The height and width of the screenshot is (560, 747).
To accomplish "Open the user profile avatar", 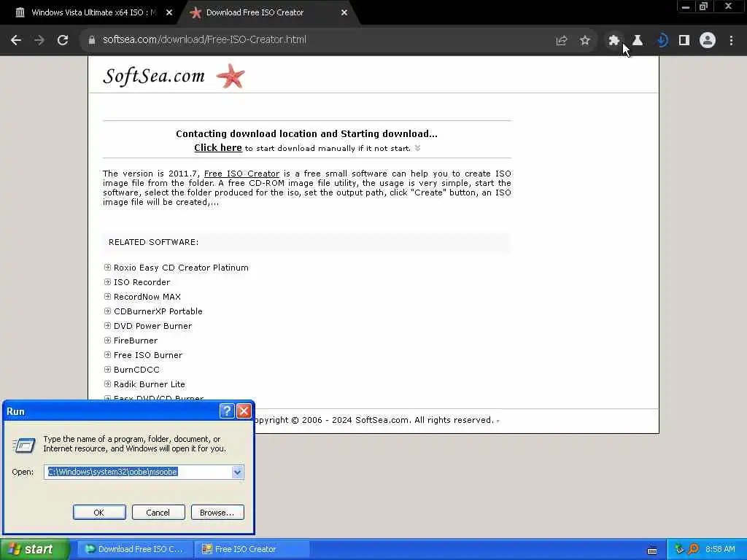I will [x=708, y=41].
